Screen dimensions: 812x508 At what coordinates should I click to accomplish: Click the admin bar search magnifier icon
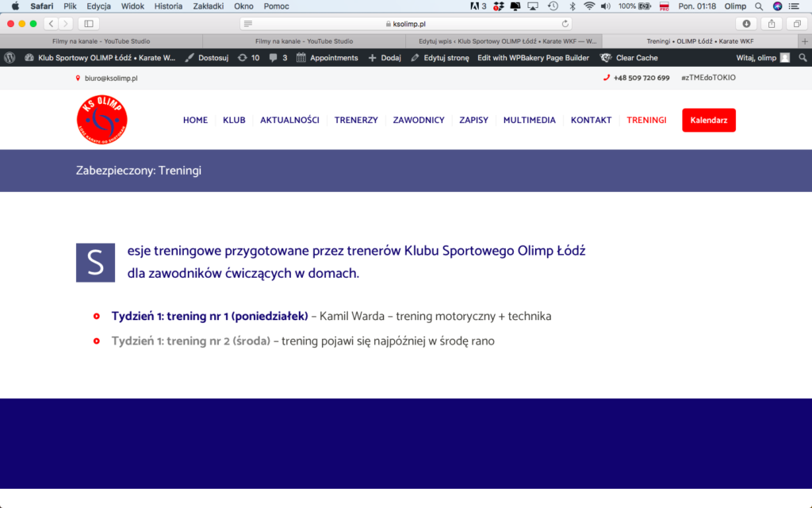pyautogui.click(x=802, y=57)
